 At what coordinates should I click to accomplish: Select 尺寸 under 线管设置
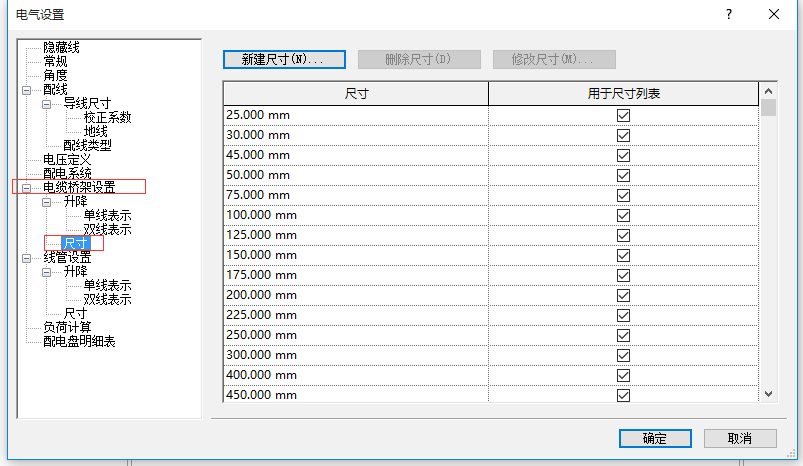75,313
